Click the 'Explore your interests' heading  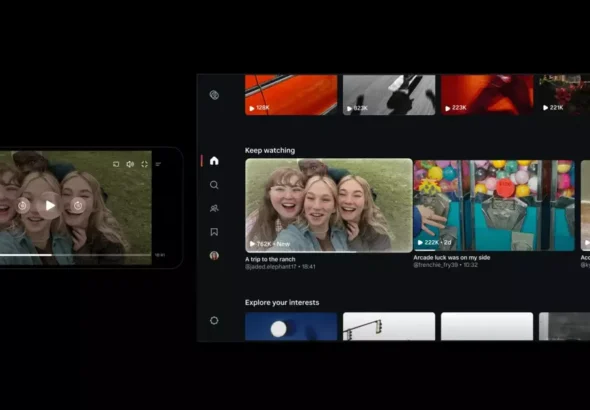[282, 302]
